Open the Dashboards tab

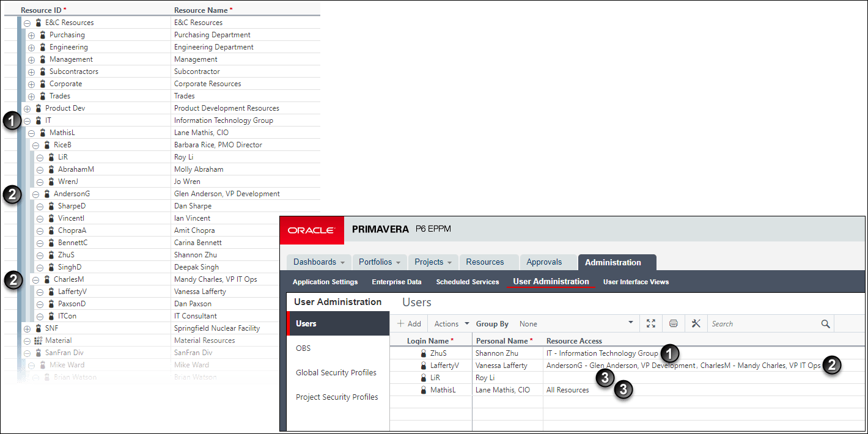[x=319, y=262]
